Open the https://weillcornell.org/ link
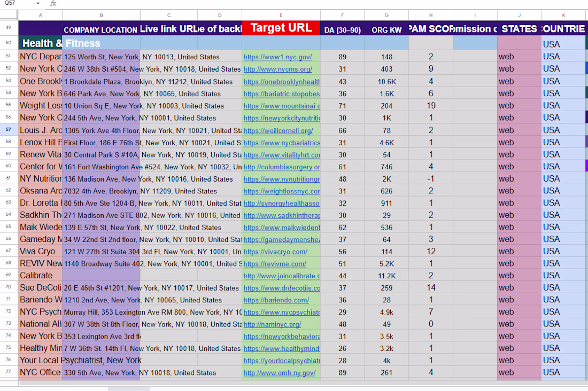The width and height of the screenshot is (588, 391). (278, 131)
